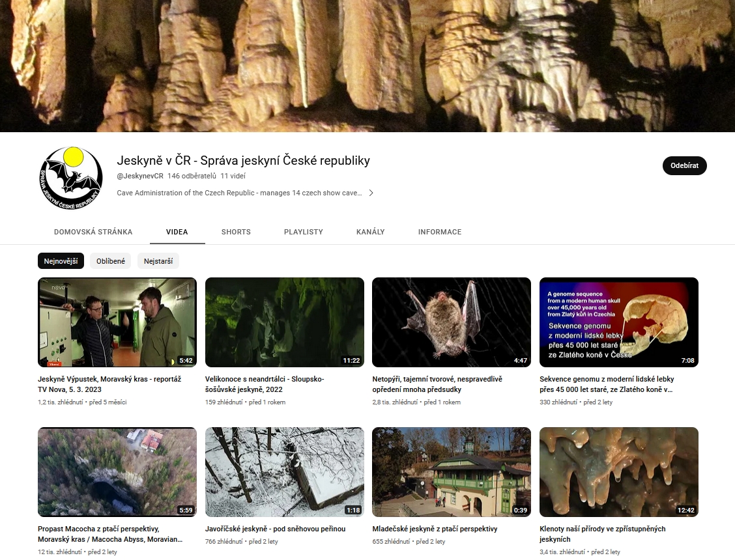Viewport: 735px width, 560px height.
Task: Select the Playlisty tab
Action: pyautogui.click(x=303, y=232)
